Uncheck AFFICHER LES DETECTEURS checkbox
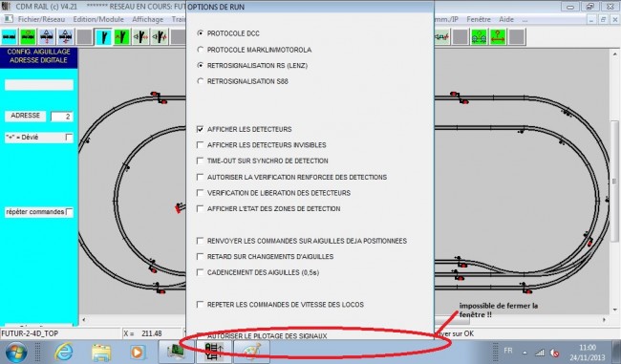 [x=200, y=129]
